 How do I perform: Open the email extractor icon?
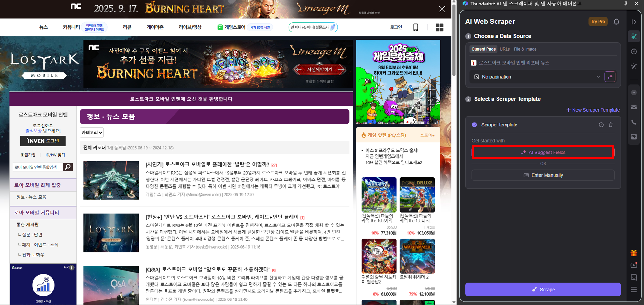click(634, 107)
